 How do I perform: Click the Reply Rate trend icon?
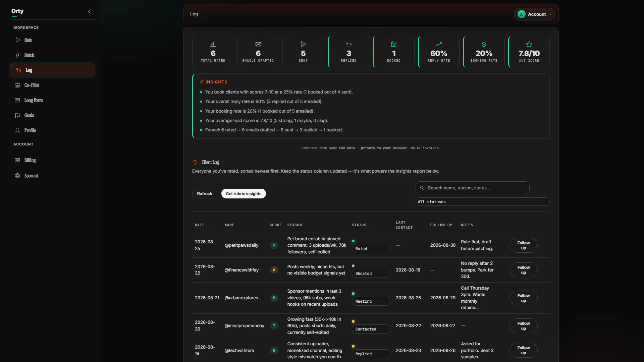click(x=439, y=44)
